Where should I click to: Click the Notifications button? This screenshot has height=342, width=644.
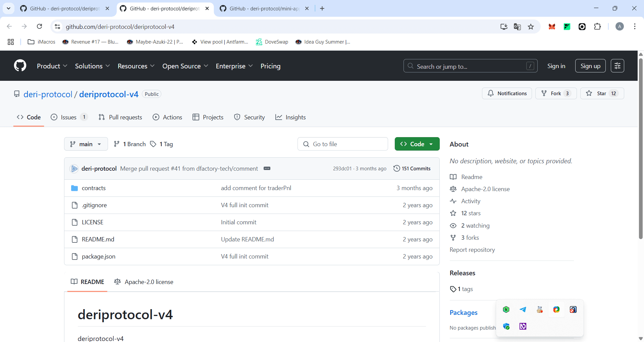(x=507, y=93)
